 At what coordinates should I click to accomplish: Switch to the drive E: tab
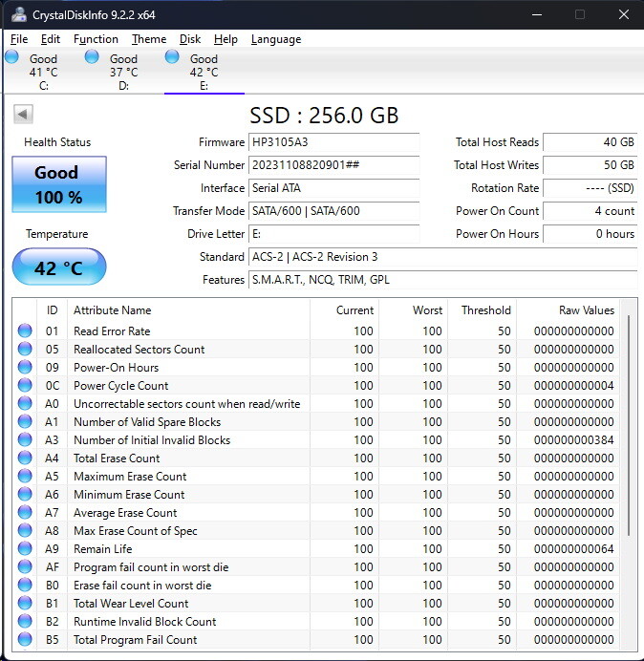[x=204, y=72]
